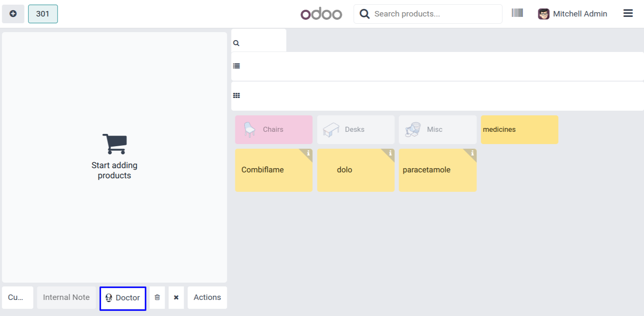Click the X icon beside the trash

(x=176, y=297)
